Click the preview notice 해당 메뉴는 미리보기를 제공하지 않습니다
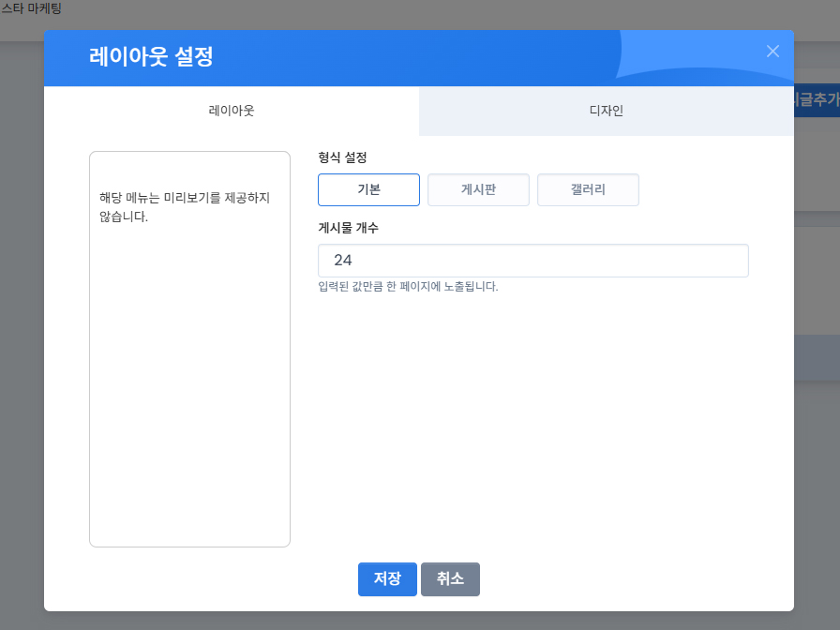 tap(185, 207)
